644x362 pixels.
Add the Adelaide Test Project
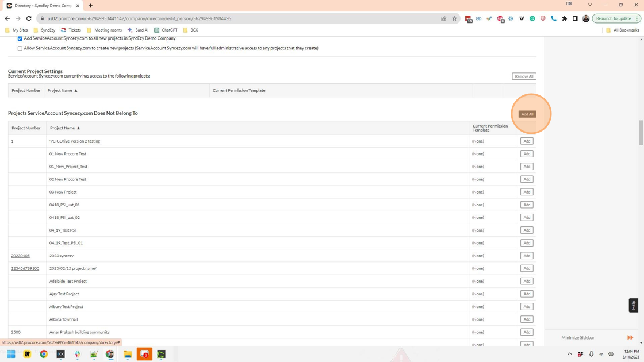527,281
